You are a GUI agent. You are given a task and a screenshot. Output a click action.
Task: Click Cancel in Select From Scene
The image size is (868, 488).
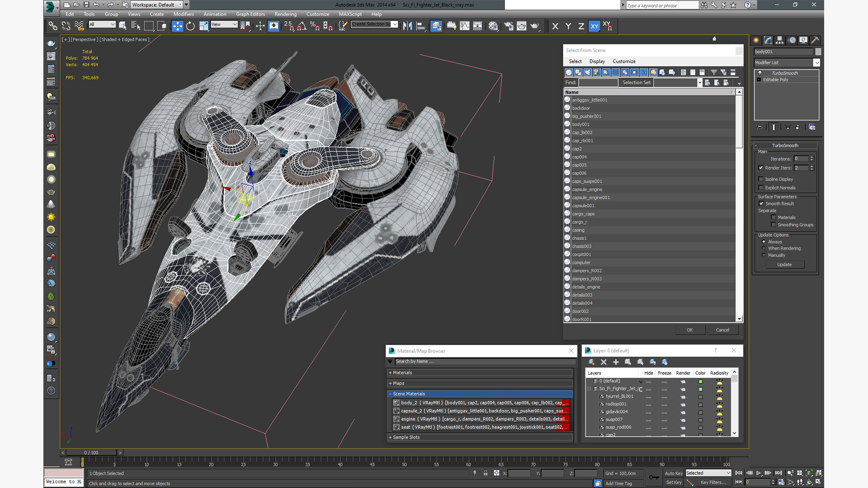pyautogui.click(x=722, y=330)
